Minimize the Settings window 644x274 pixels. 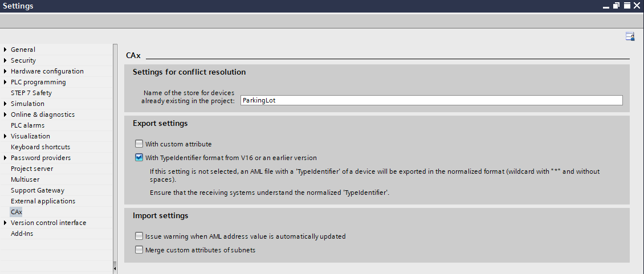pos(606,6)
